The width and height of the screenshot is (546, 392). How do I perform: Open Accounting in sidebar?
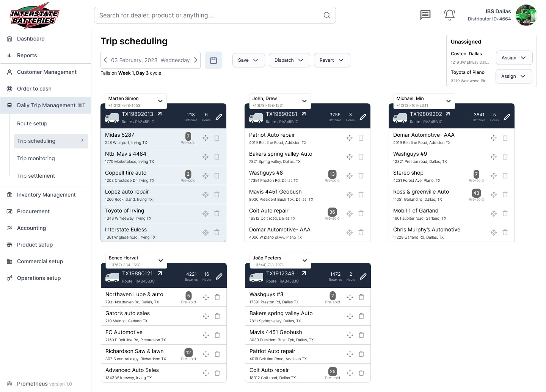45,228
